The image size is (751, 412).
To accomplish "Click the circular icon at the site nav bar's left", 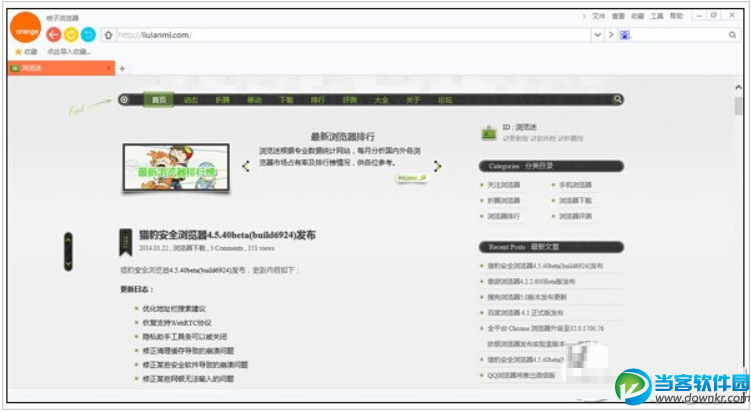I will pyautogui.click(x=124, y=100).
